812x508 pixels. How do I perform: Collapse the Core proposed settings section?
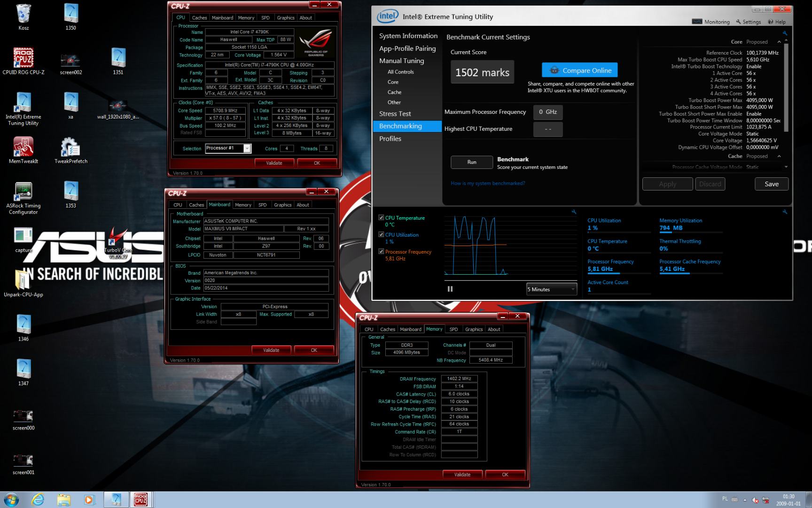pos(779,42)
